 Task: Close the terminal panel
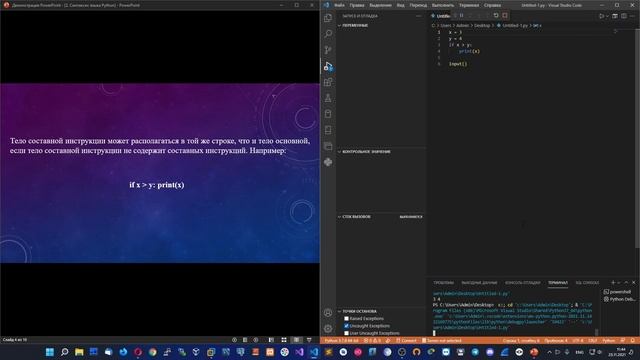pos(633,282)
